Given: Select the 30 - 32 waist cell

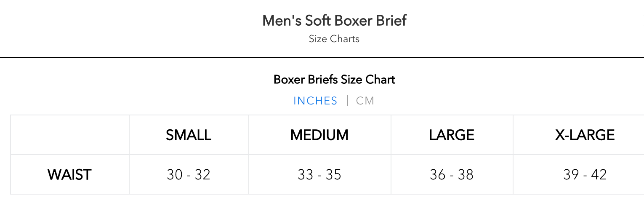Looking at the screenshot, I should coord(189,174).
